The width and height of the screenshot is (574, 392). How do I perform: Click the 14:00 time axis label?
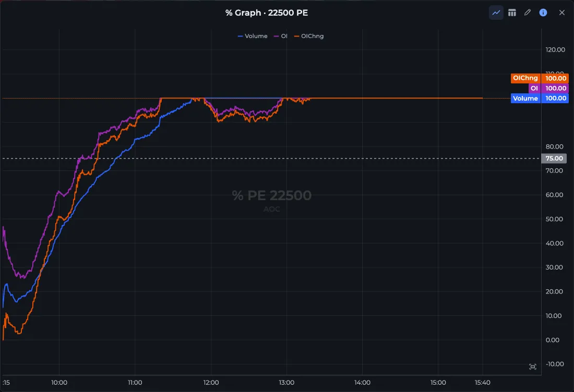point(363,383)
